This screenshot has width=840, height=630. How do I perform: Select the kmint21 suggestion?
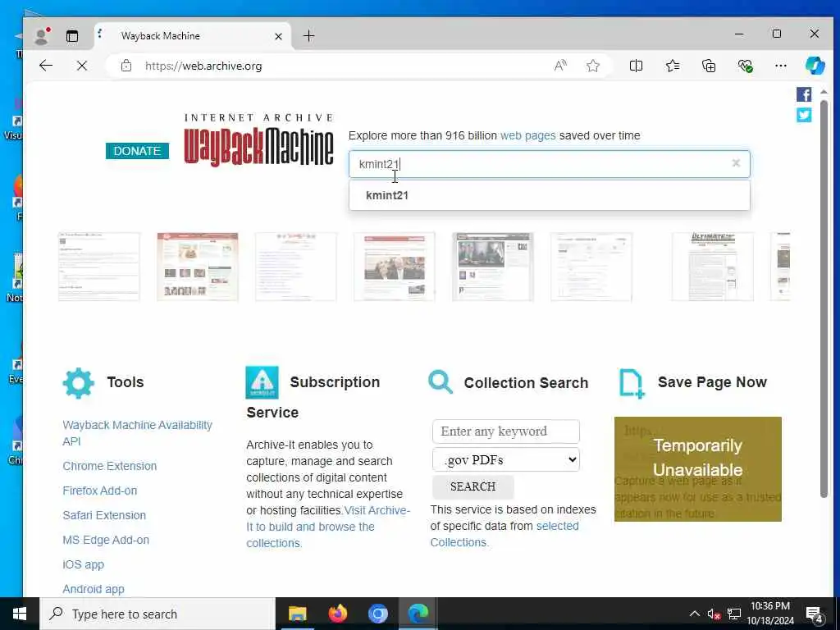pyautogui.click(x=549, y=195)
